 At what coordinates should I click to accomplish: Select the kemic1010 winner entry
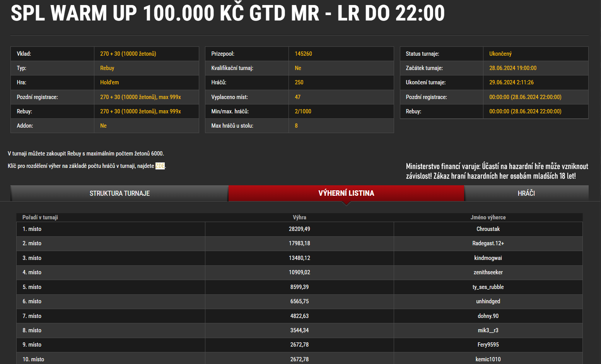(488, 359)
